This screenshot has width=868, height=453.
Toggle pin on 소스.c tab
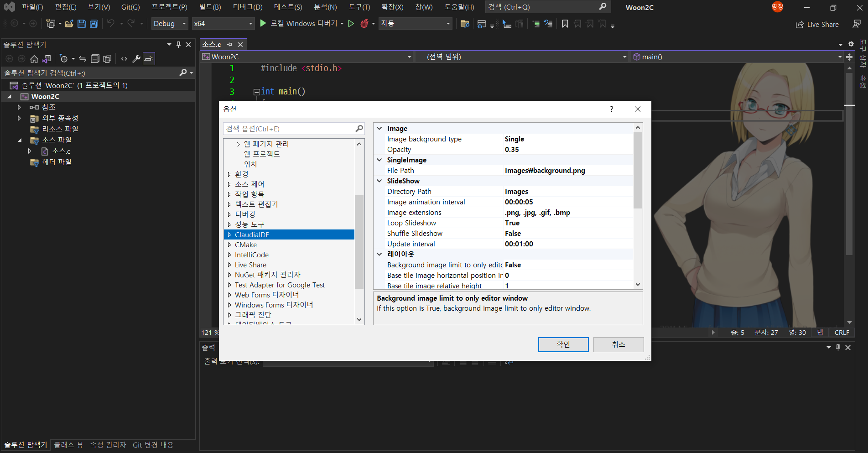(230, 44)
